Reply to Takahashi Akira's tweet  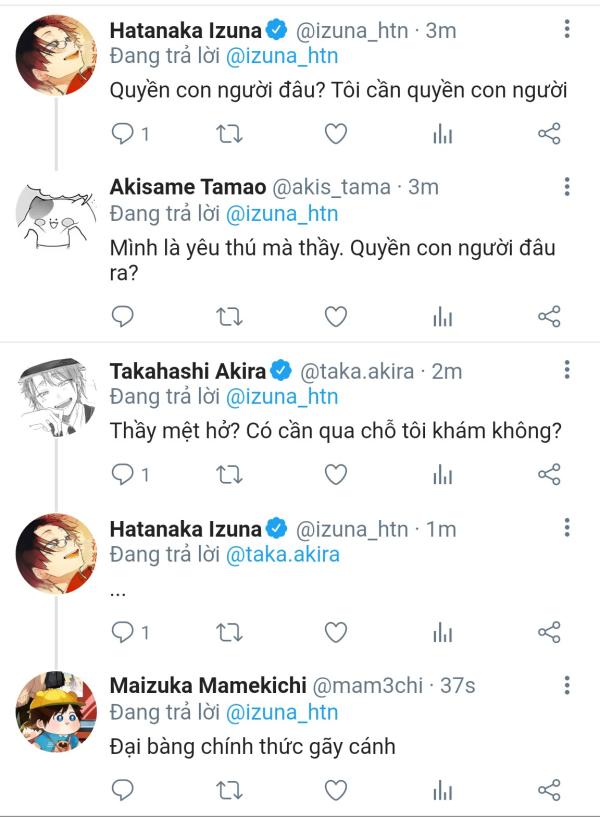point(123,474)
